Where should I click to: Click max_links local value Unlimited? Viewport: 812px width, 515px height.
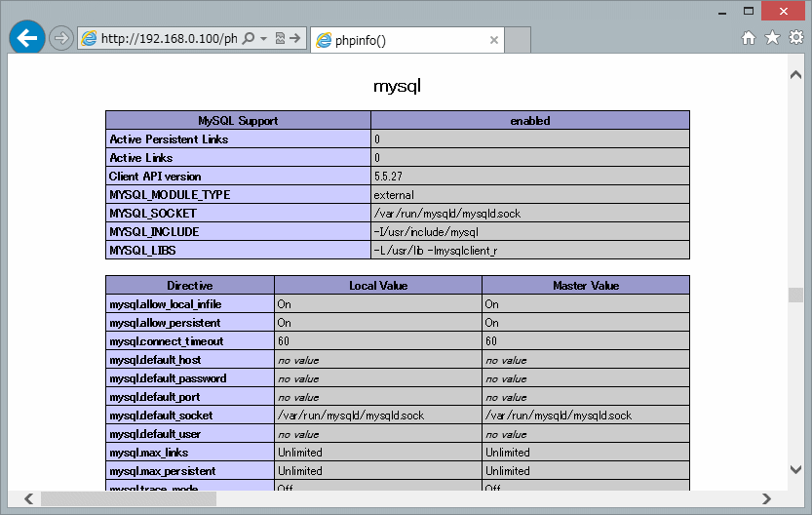[x=300, y=453]
